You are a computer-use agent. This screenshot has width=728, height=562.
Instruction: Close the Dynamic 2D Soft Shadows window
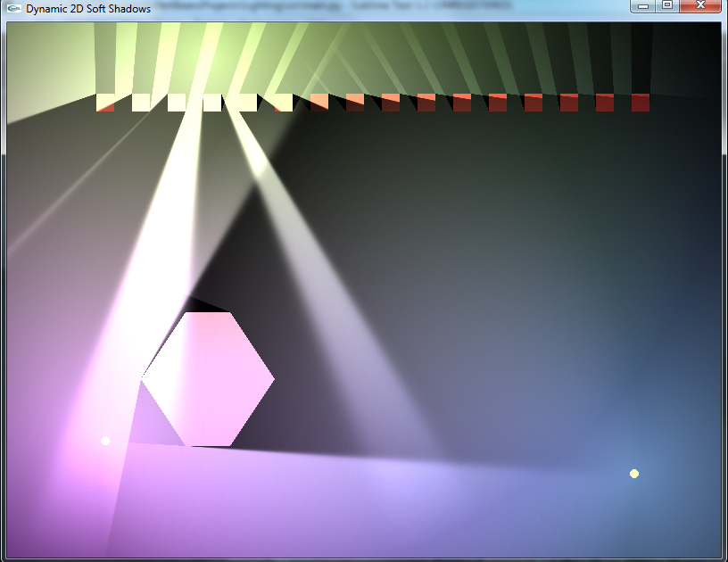click(699, 6)
